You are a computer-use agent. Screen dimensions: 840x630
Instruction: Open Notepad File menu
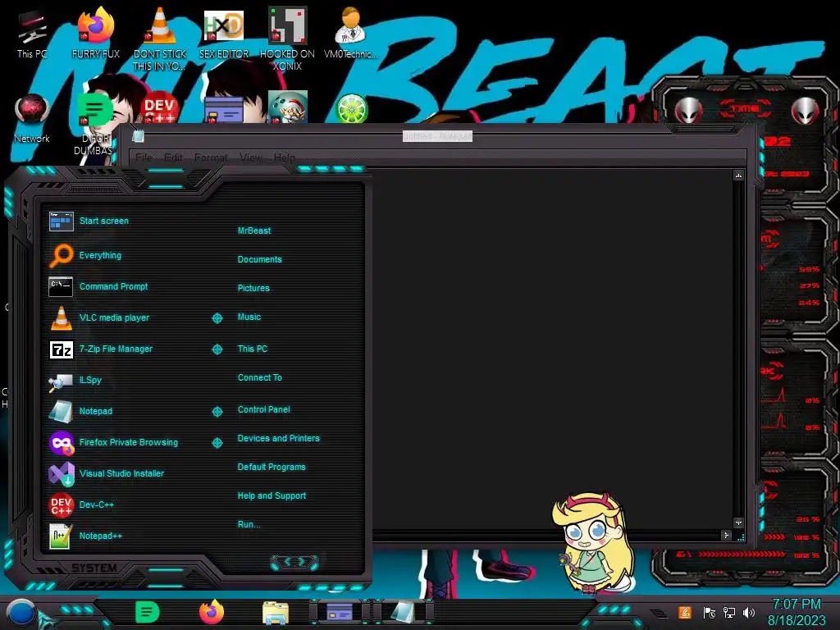[x=144, y=157]
